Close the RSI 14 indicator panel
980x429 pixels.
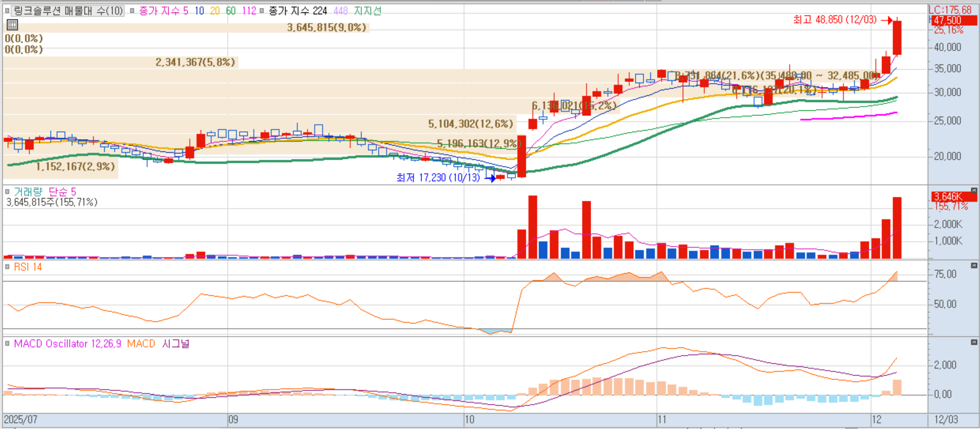[974, 265]
